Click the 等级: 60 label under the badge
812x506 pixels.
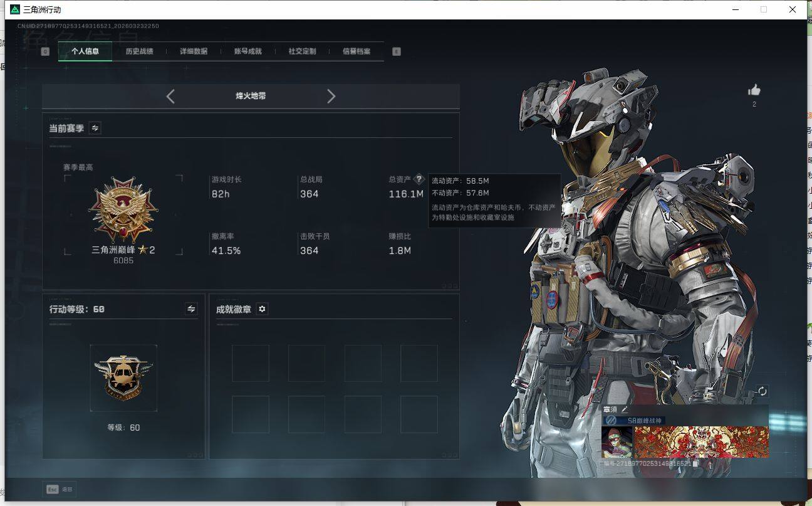coord(123,428)
